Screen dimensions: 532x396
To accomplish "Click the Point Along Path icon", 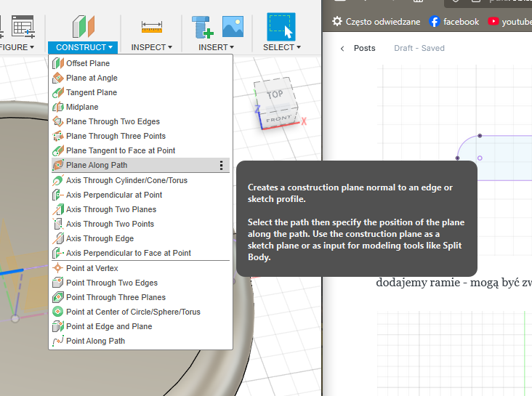I will (x=58, y=341).
